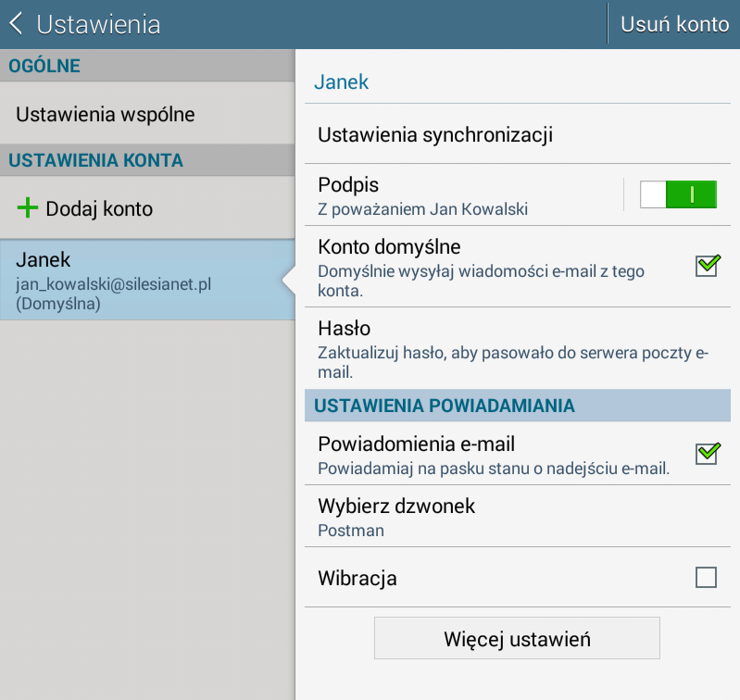Click the Więcej ustawień button
This screenshot has height=700, width=740.
point(517,639)
